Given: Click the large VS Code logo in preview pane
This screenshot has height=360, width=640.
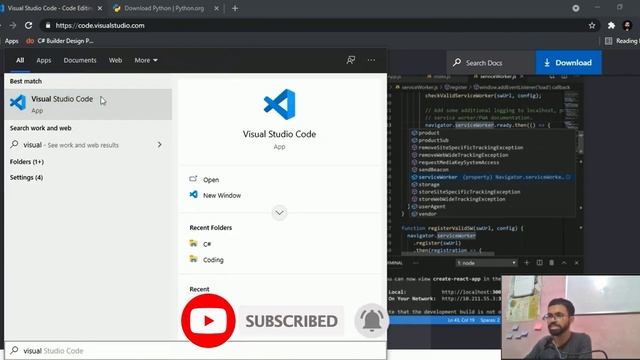Looking at the screenshot, I should click(280, 104).
